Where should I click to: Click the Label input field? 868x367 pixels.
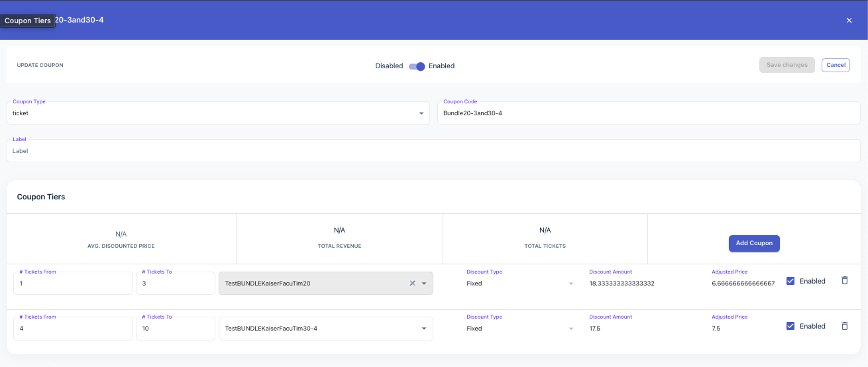click(x=433, y=151)
